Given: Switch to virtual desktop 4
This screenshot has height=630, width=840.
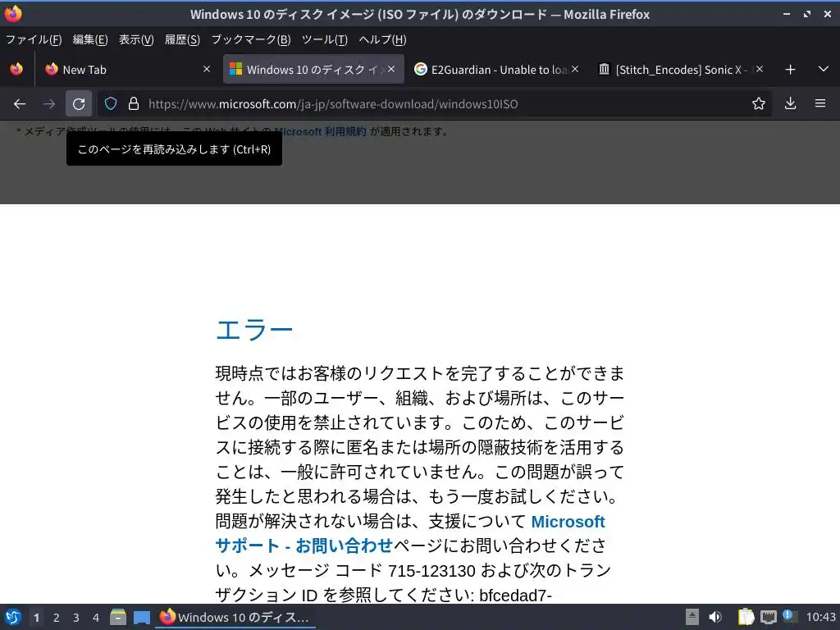Looking at the screenshot, I should tap(96, 617).
